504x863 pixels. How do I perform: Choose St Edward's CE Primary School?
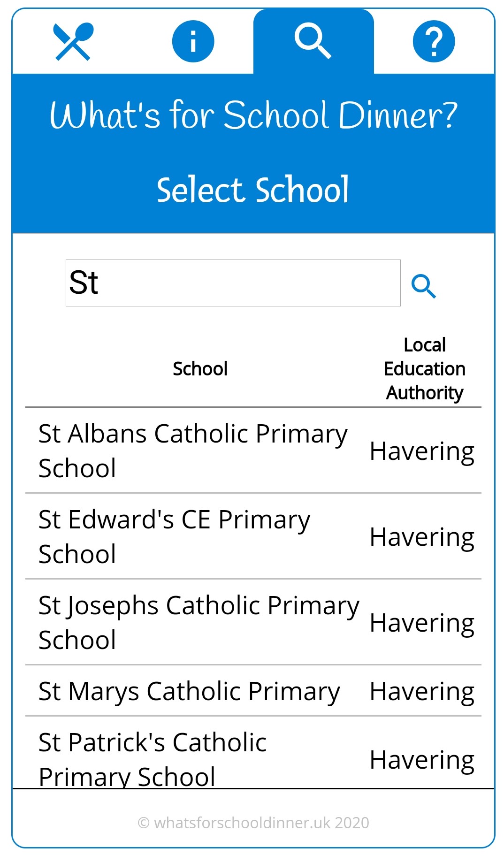click(174, 536)
